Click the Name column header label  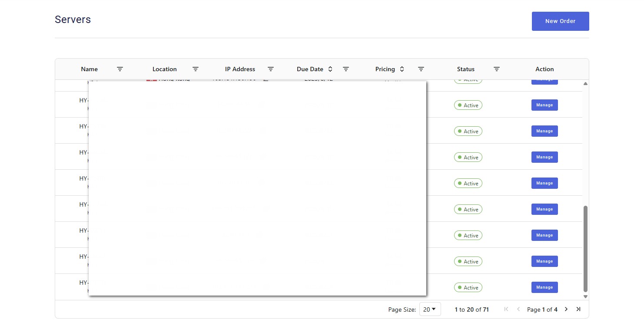click(90, 69)
